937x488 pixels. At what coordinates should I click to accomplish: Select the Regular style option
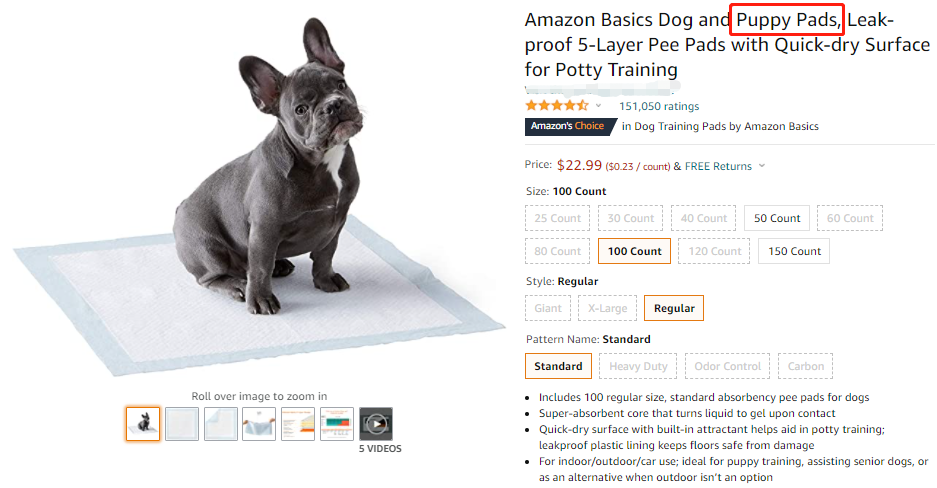pyautogui.click(x=674, y=308)
